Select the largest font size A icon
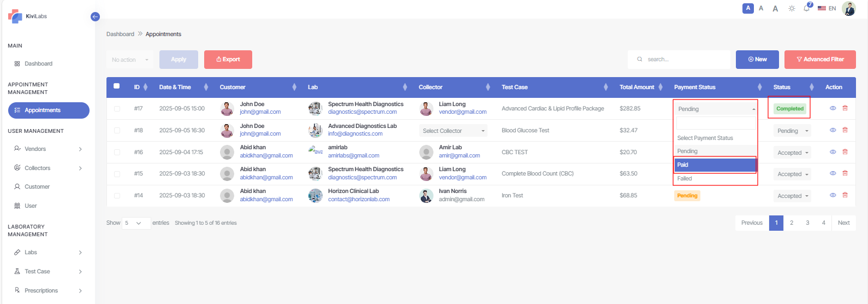The width and height of the screenshot is (868, 304). pos(775,8)
